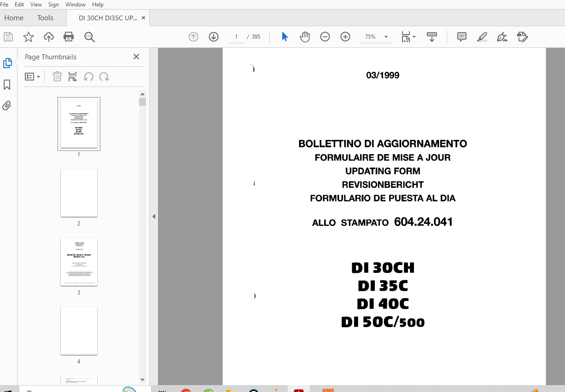The width and height of the screenshot is (565, 392).
Task: Open thumbnails panel options dropdown
Action: [x=33, y=77]
